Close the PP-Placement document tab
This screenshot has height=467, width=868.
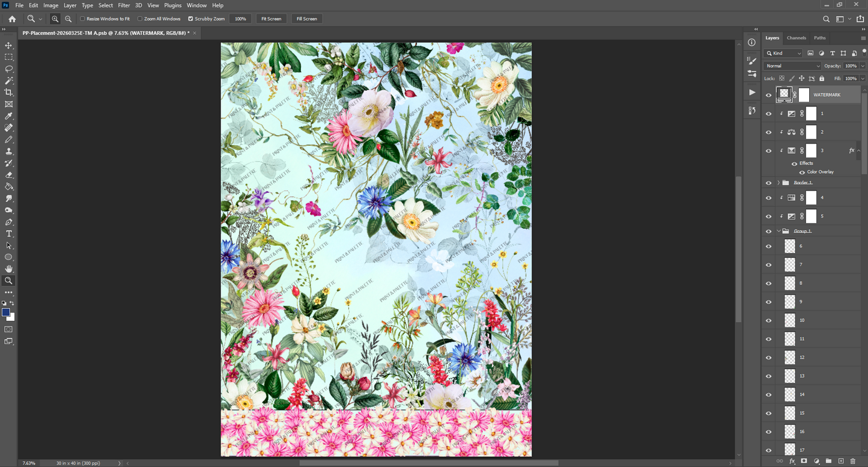(x=195, y=33)
